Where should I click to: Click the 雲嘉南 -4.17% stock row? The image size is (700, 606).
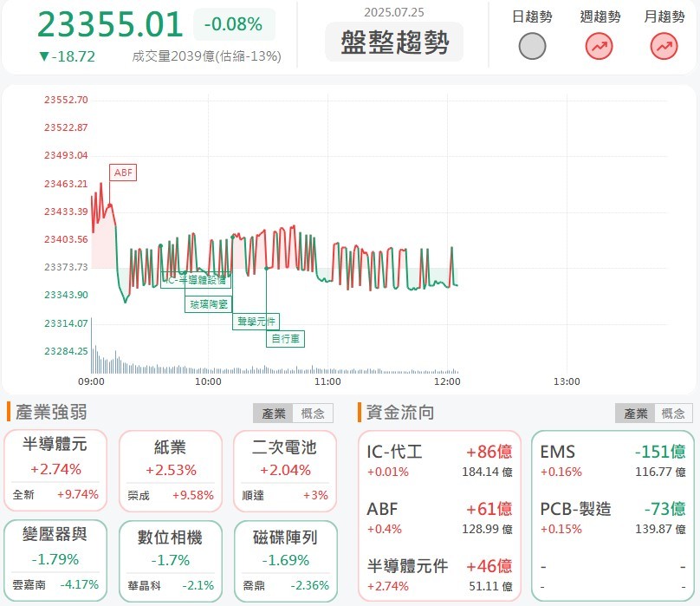tap(55, 584)
